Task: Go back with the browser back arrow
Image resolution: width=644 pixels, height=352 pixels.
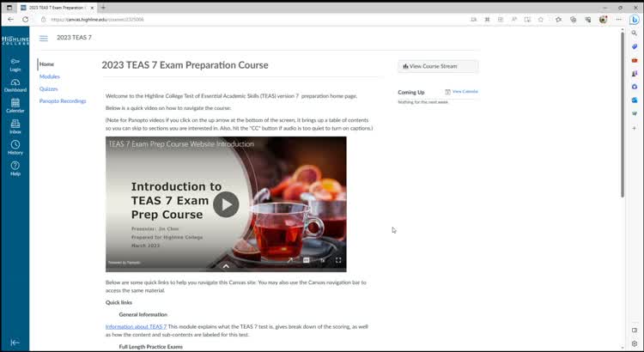Action: click(x=10, y=19)
